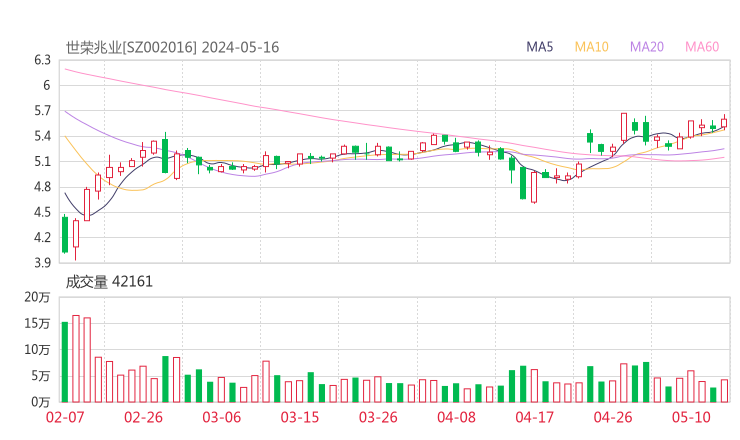Click the 5.4 price axis label
The width and height of the screenshot is (740, 440).
[42, 136]
